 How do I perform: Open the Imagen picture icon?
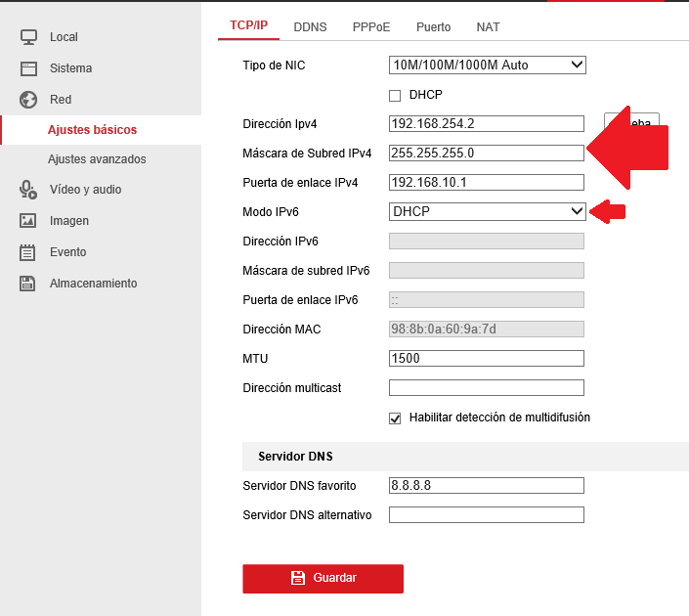pos(27,221)
